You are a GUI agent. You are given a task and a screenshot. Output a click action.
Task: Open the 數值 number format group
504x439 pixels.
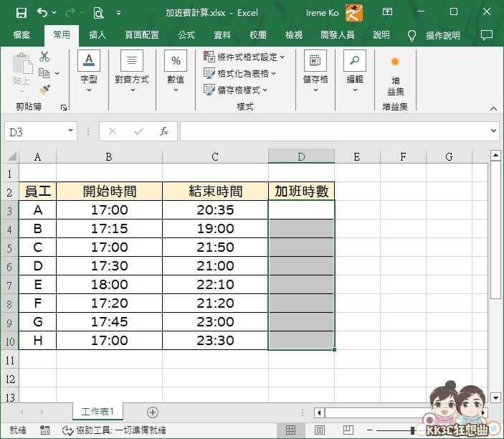pos(176,72)
